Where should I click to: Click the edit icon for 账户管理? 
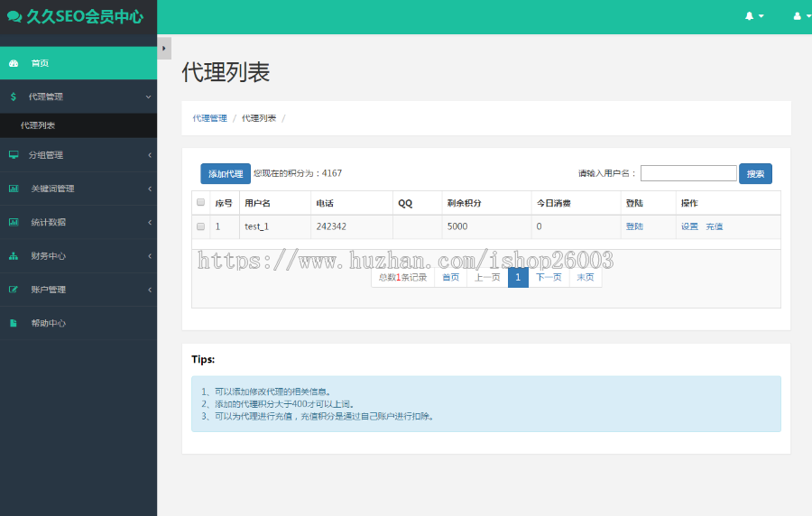pyautogui.click(x=14, y=290)
